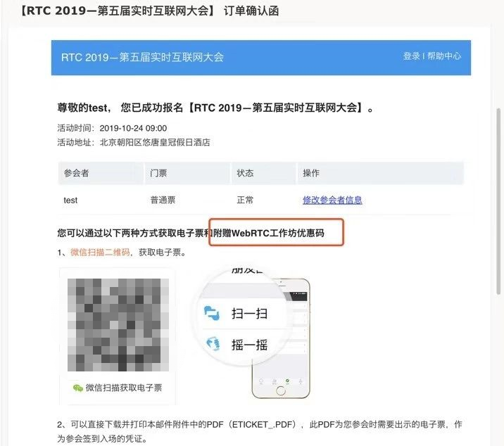504x446 pixels.
Task: Click the 状态 column header
Action: coord(245,173)
